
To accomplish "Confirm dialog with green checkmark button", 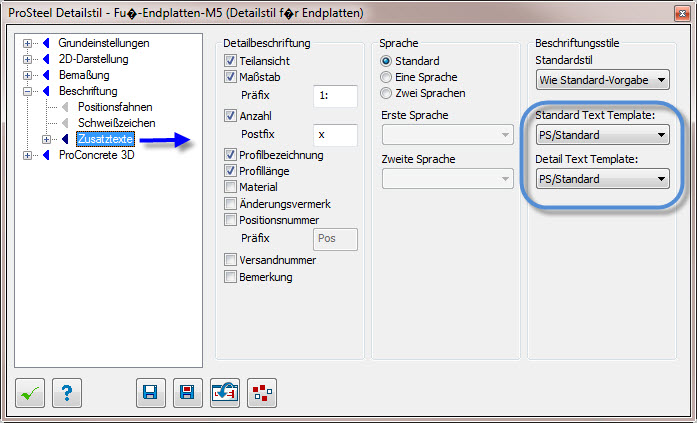I will click(30, 393).
